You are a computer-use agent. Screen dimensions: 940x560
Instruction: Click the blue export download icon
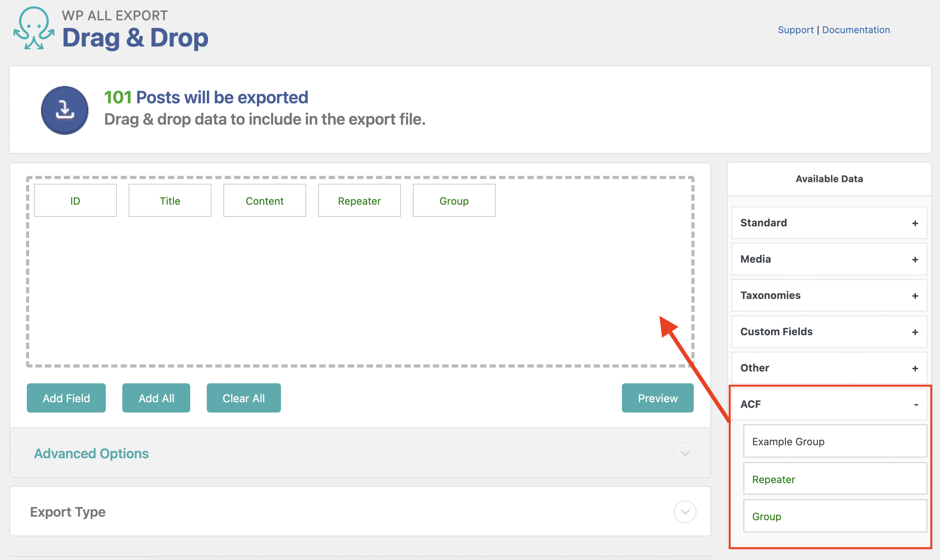pyautogui.click(x=64, y=110)
